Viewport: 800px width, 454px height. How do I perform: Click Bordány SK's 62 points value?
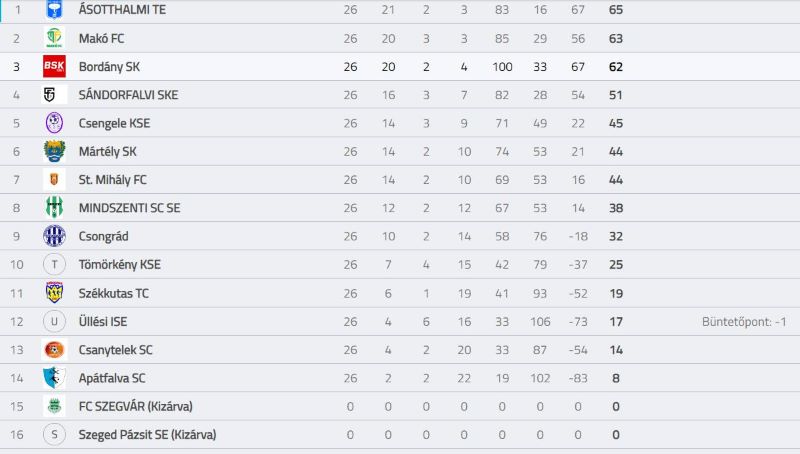(616, 67)
